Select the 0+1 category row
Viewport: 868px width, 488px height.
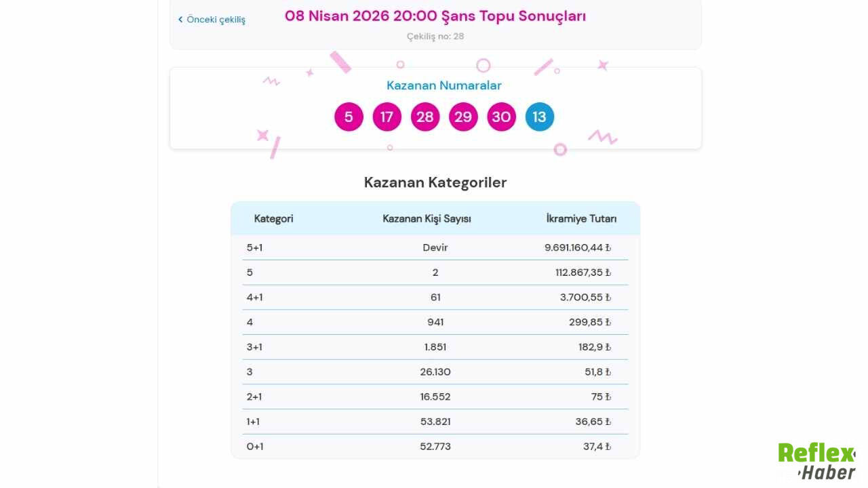(x=435, y=446)
